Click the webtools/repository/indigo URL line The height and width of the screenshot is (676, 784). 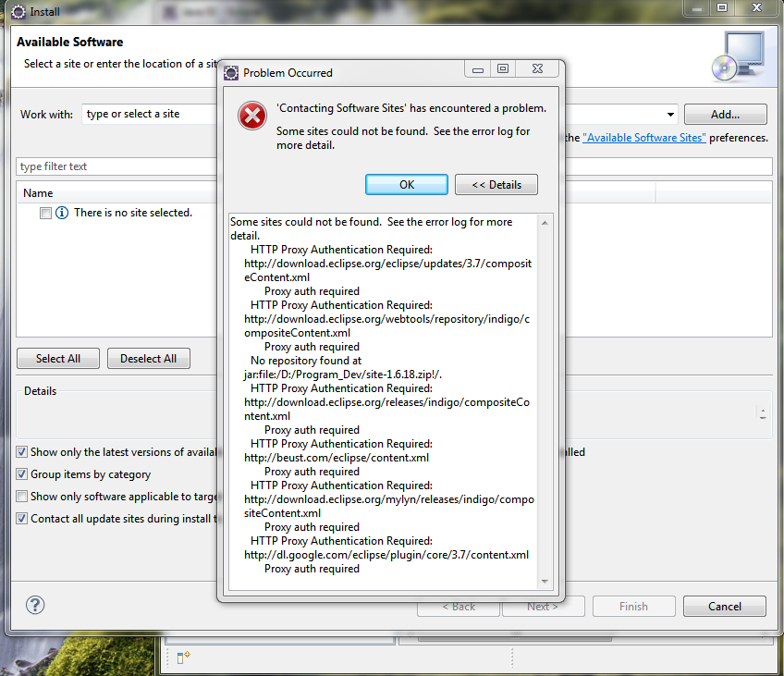tap(387, 319)
